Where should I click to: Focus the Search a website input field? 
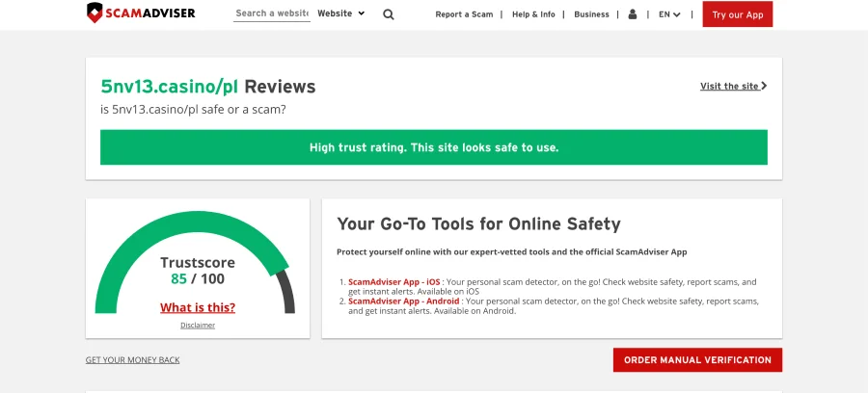click(x=272, y=13)
